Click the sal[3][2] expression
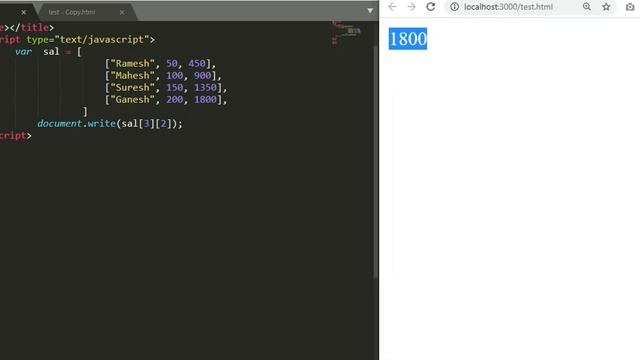Viewport: 640px width, 360px height. 147,123
